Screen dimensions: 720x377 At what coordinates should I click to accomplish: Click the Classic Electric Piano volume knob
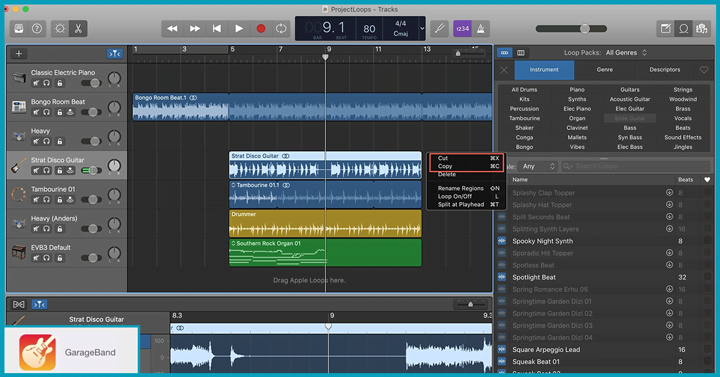[114, 79]
